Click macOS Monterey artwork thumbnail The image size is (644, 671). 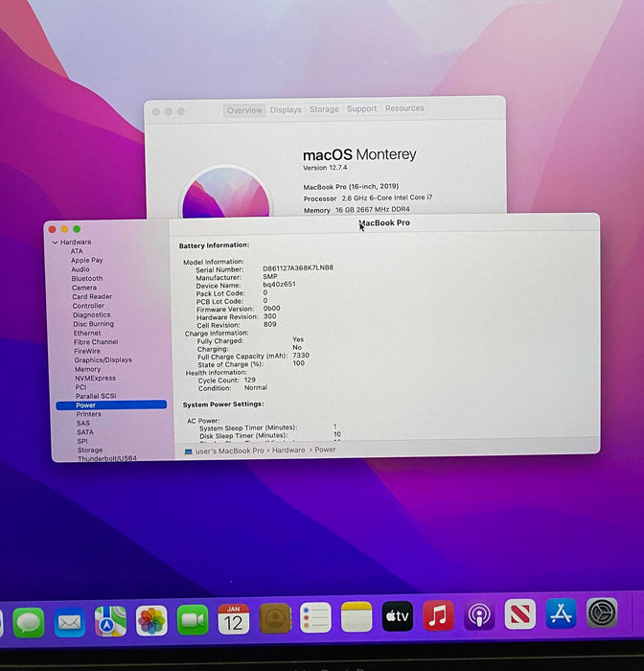(226, 193)
